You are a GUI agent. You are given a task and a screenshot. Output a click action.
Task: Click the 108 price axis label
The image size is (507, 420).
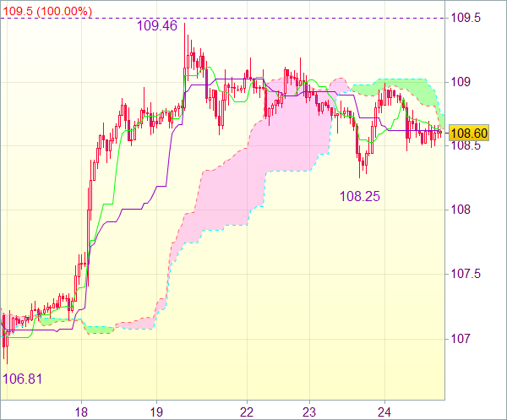[x=461, y=210]
